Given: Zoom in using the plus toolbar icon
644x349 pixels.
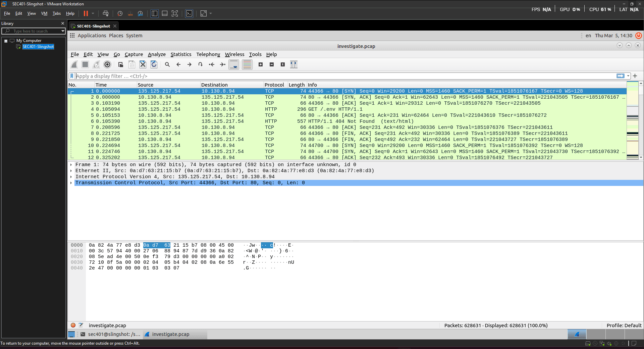Looking at the screenshot, I should pyautogui.click(x=261, y=64).
